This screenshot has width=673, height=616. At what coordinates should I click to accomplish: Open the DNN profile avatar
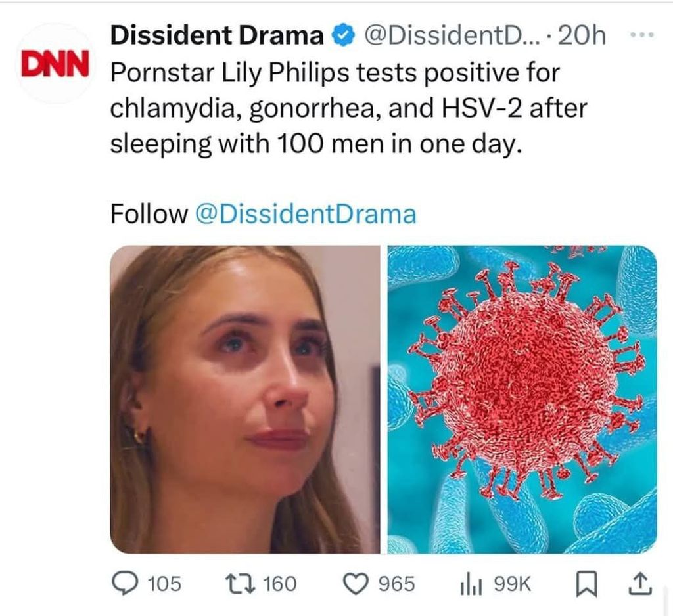click(55, 63)
